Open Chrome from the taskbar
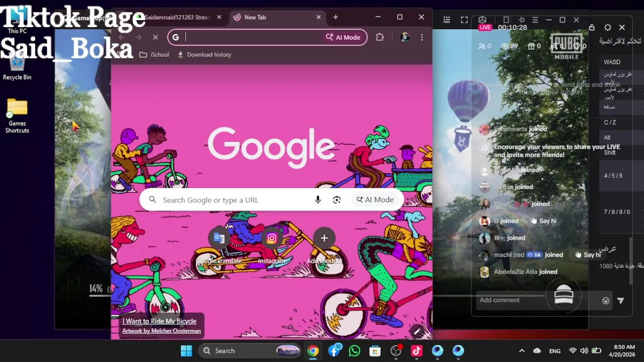The width and height of the screenshot is (644, 362). click(313, 350)
